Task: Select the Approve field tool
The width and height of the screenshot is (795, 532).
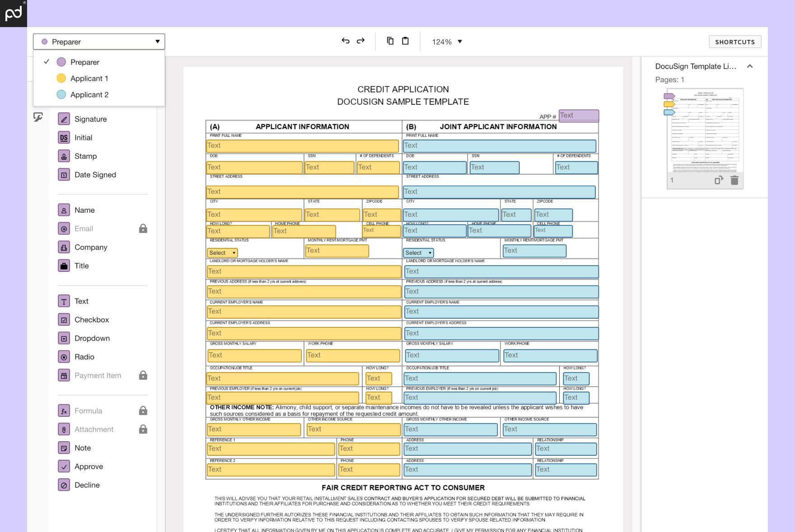Action: 89,466
